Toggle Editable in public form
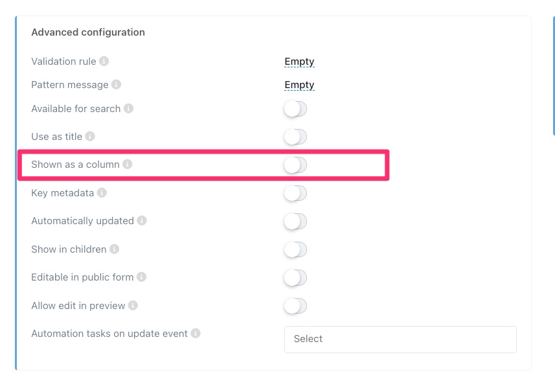555x392 pixels. coord(295,278)
